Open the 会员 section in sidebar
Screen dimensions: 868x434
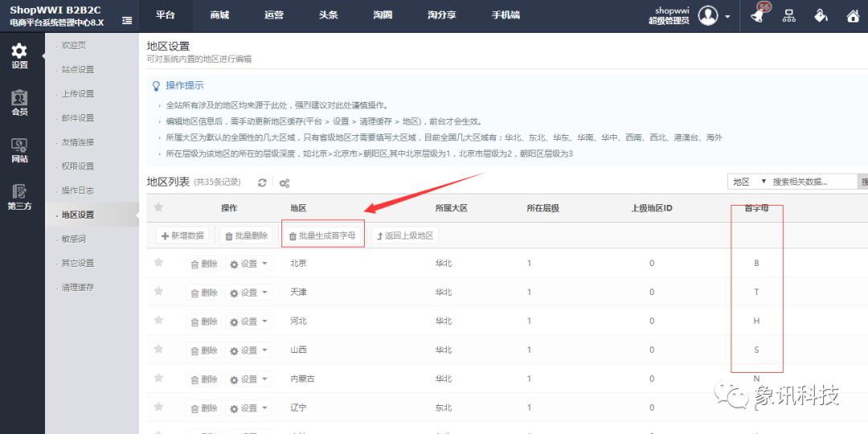tap(19, 103)
